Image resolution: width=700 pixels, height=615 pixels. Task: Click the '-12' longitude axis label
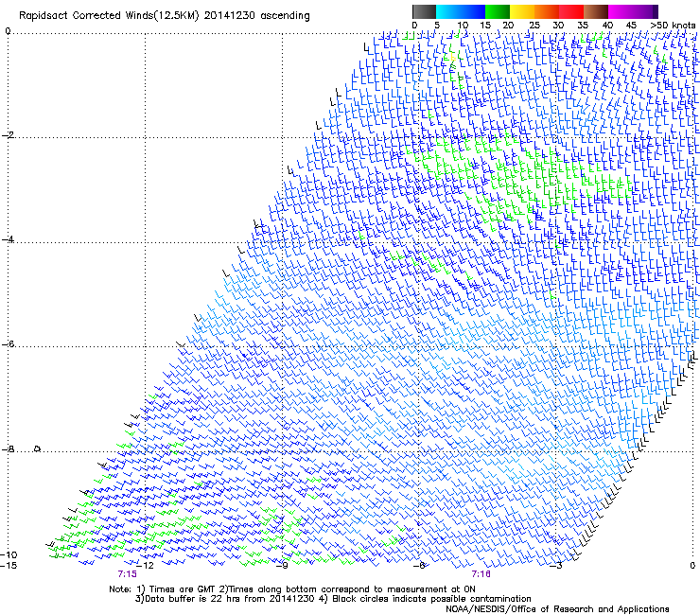point(145,566)
